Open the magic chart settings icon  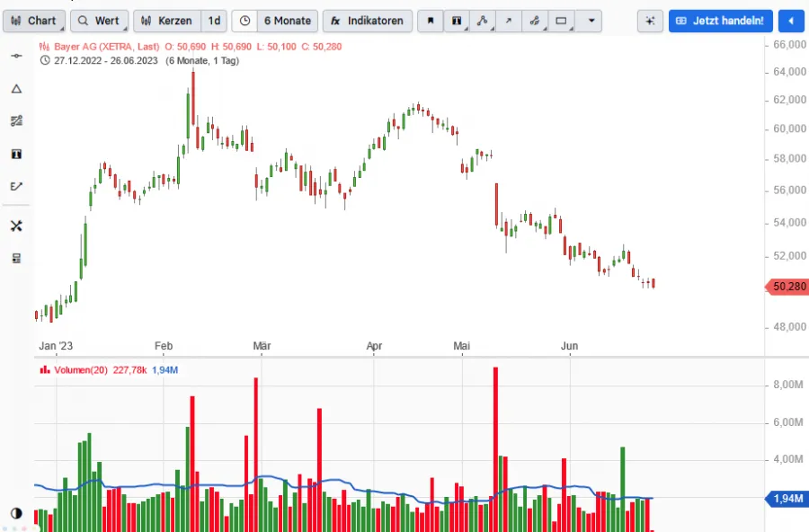650,21
